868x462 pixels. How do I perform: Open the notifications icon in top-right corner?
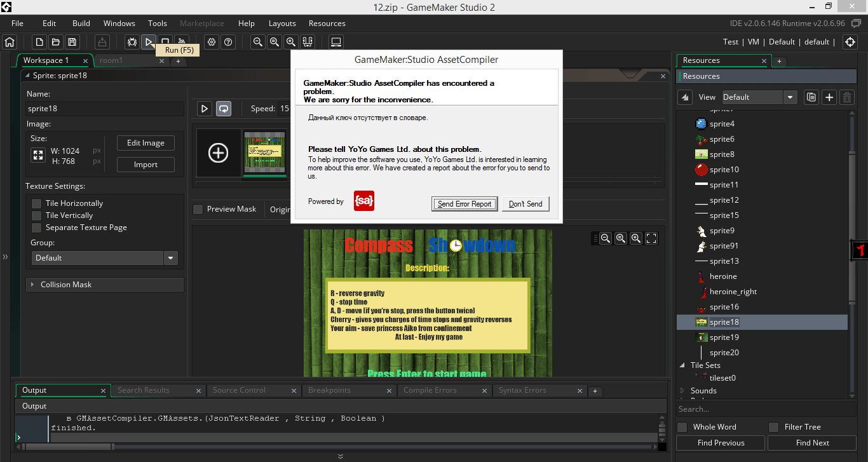click(856, 24)
